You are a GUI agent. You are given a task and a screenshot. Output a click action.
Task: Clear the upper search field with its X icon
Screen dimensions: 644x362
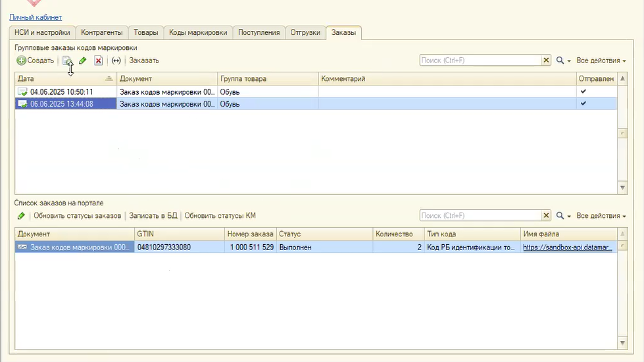[546, 61]
